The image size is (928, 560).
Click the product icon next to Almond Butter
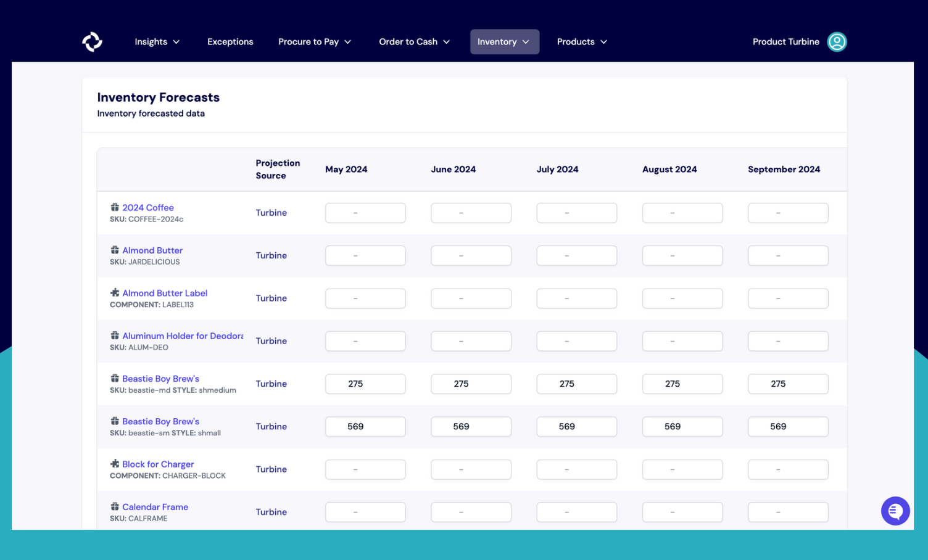tap(115, 250)
